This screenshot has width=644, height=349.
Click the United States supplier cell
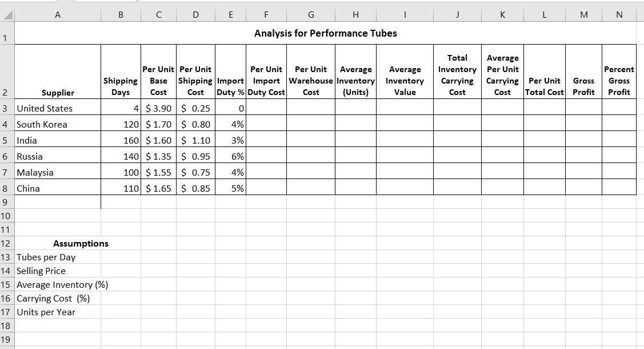[x=57, y=108]
